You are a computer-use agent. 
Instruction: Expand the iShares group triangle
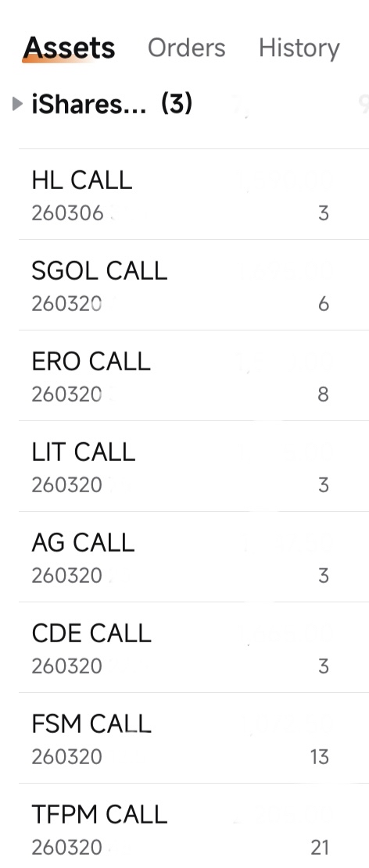pos(18,103)
